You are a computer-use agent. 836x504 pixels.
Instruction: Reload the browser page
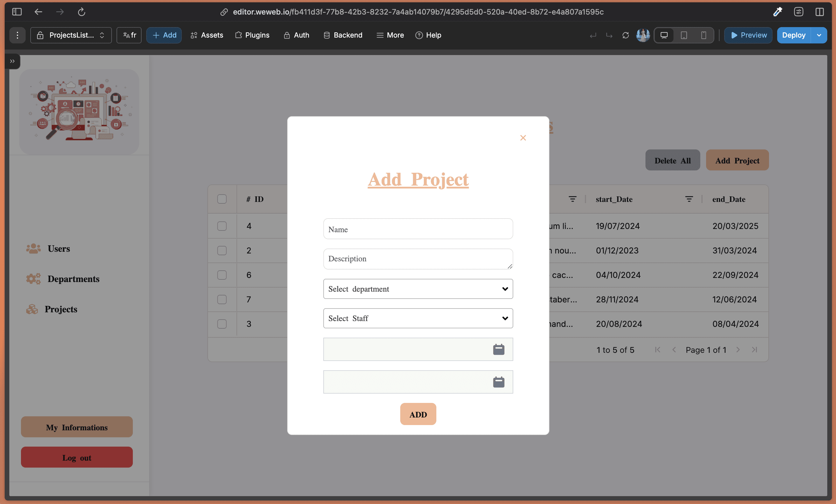pos(82,12)
